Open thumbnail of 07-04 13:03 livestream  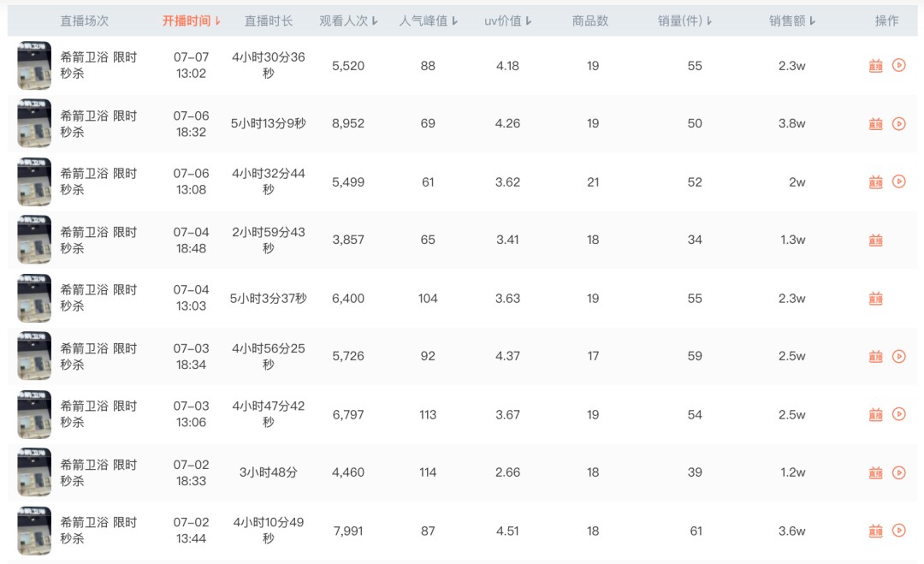pos(34,298)
